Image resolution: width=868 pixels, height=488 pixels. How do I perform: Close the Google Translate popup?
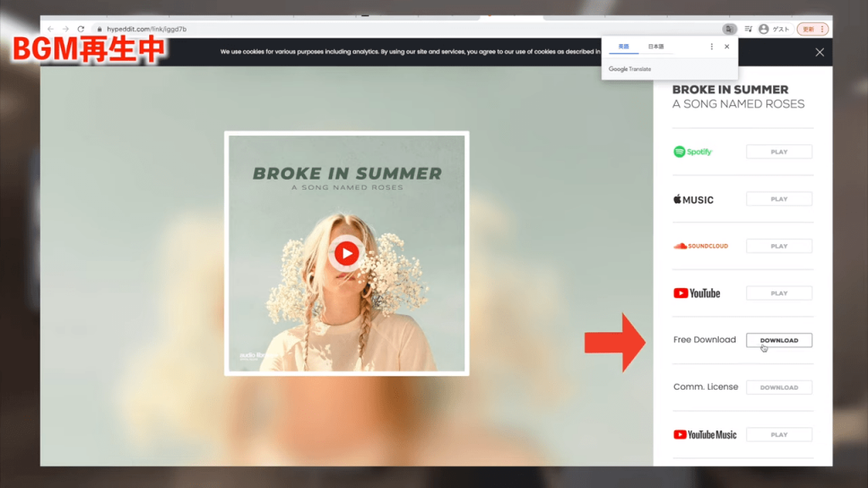click(x=726, y=47)
